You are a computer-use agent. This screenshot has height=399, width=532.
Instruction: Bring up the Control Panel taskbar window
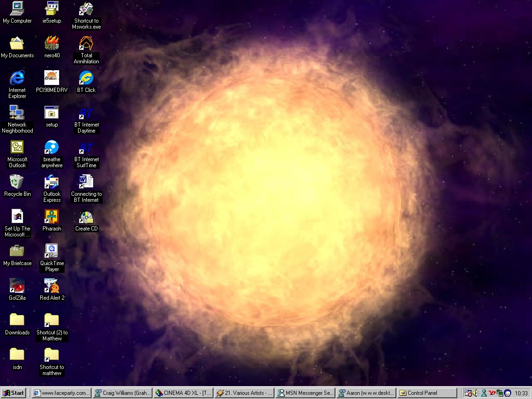point(427,393)
